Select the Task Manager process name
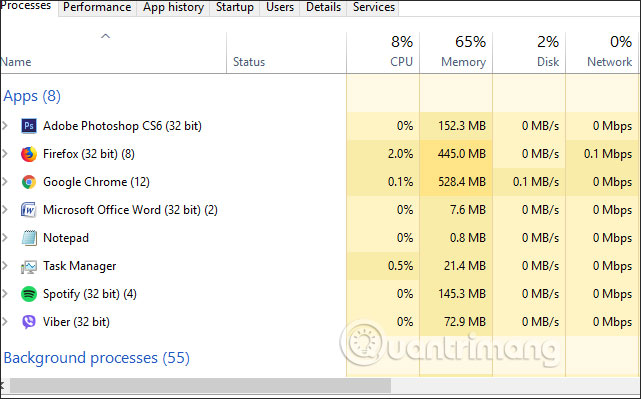 click(x=80, y=266)
